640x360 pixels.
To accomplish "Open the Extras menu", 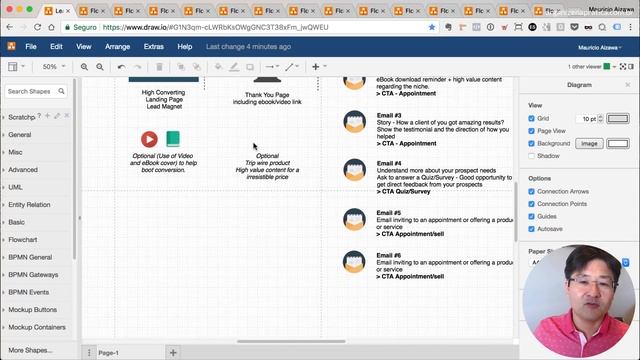I will click(153, 47).
